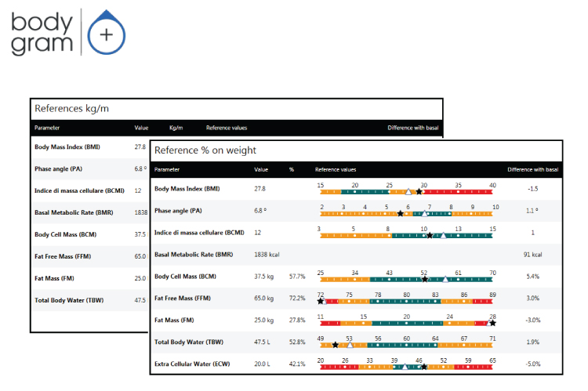Click the Kg/m column header
This screenshot has height=391, width=588.
click(176, 127)
